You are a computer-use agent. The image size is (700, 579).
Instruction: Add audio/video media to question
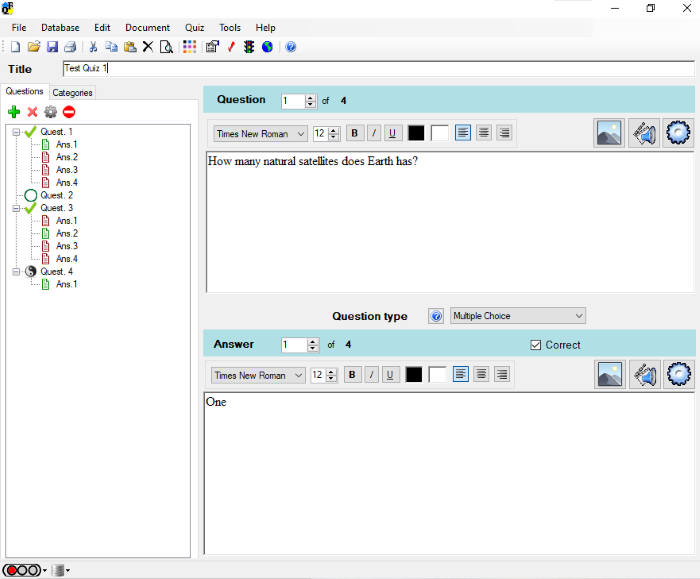(x=644, y=133)
